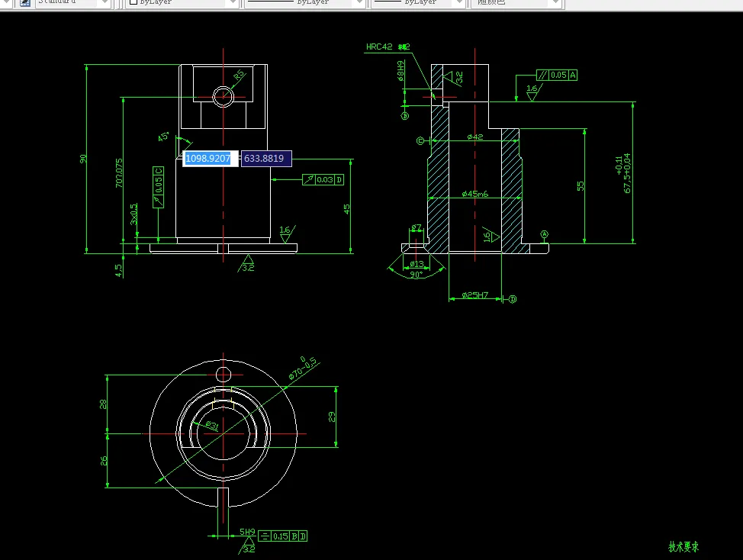This screenshot has width=743, height=560.
Task: Select the ø7 hole dimension
Action: tap(416, 228)
